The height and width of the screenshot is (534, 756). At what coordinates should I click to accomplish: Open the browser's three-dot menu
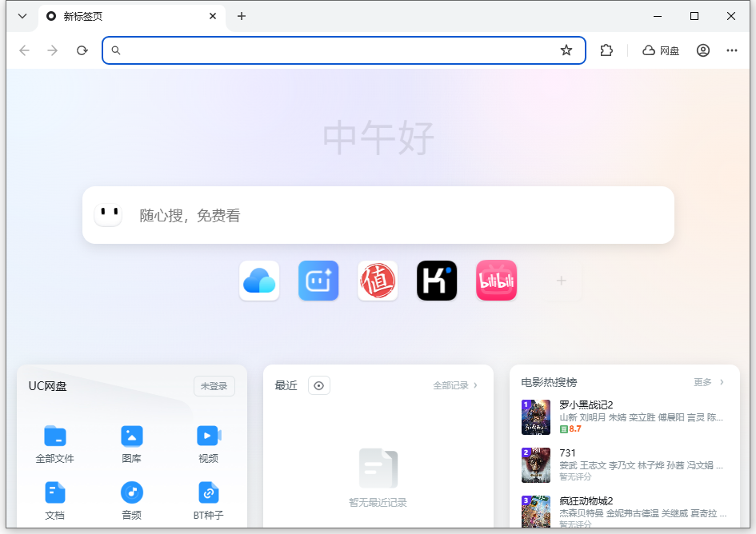click(731, 50)
